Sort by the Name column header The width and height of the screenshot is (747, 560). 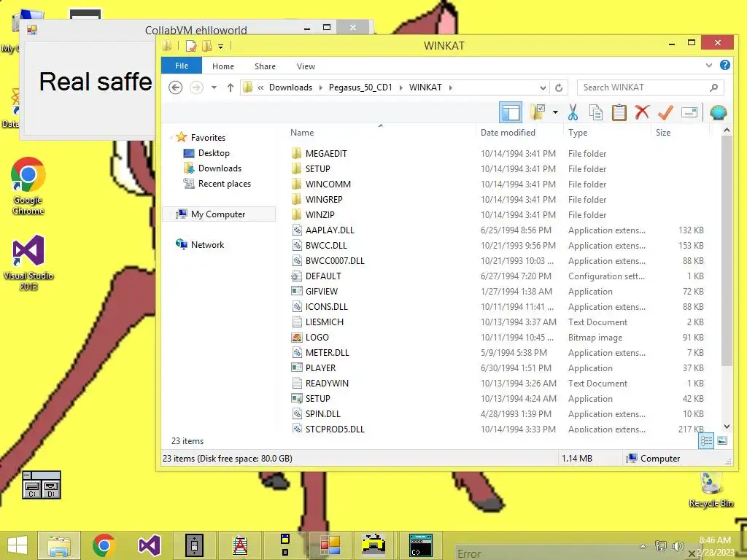302,133
